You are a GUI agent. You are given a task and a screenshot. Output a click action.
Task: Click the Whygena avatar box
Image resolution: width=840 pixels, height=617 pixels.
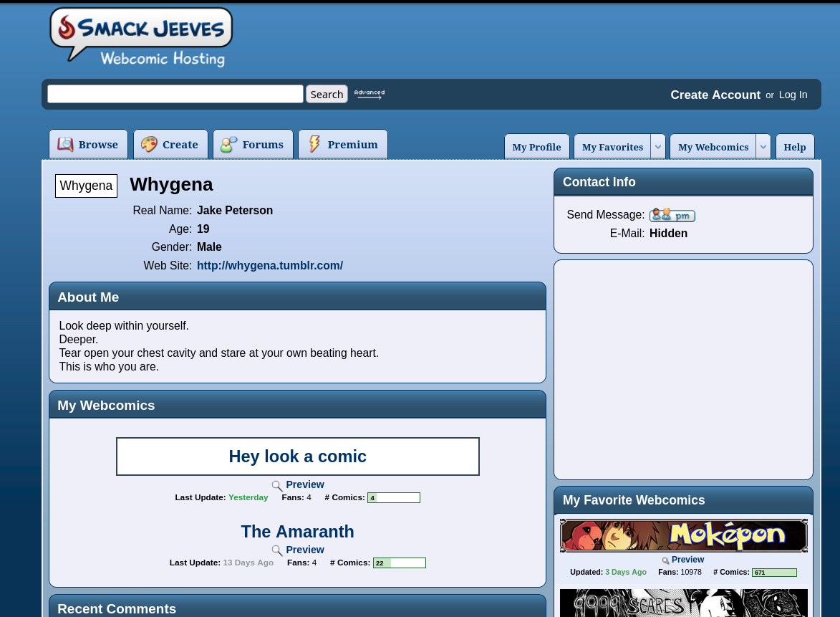pyautogui.click(x=86, y=186)
